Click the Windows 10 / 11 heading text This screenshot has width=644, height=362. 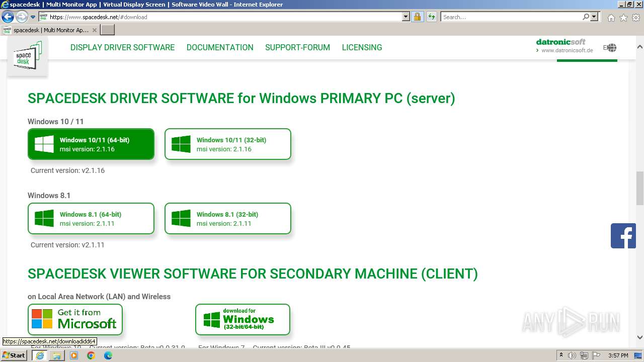pos(55,121)
